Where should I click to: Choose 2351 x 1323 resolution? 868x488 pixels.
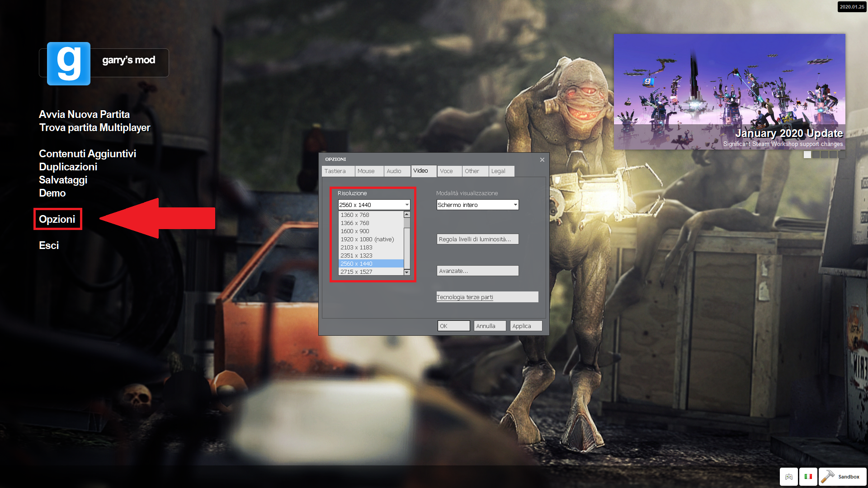[371, 256]
